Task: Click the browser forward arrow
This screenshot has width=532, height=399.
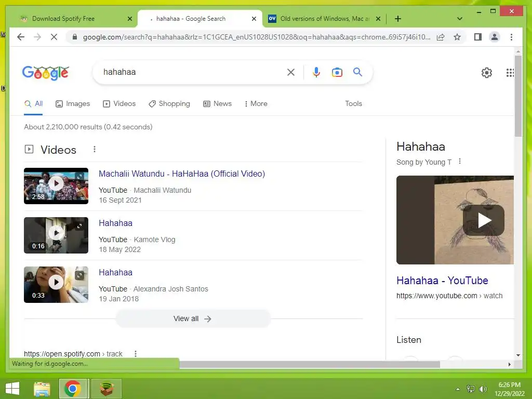Action: point(37,37)
